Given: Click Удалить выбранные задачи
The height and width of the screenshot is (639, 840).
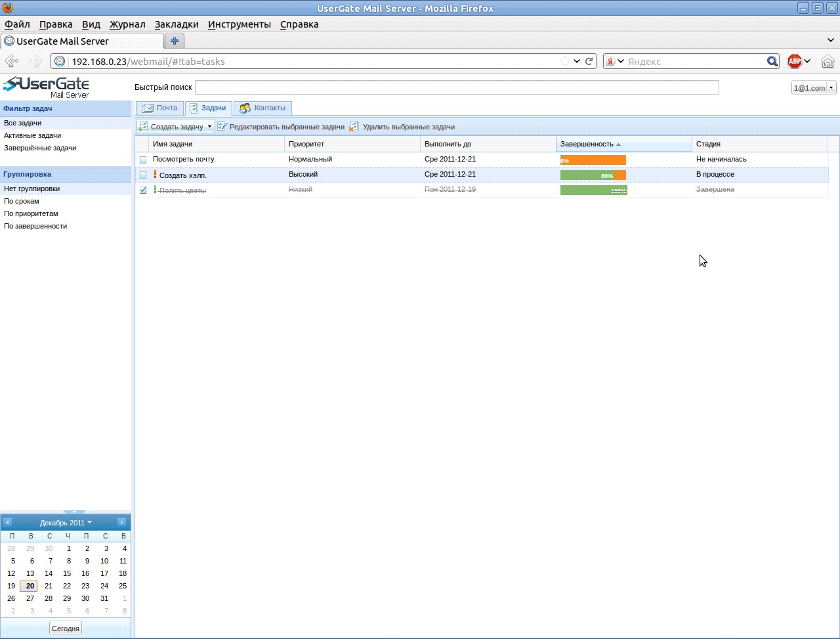Looking at the screenshot, I should (402, 127).
